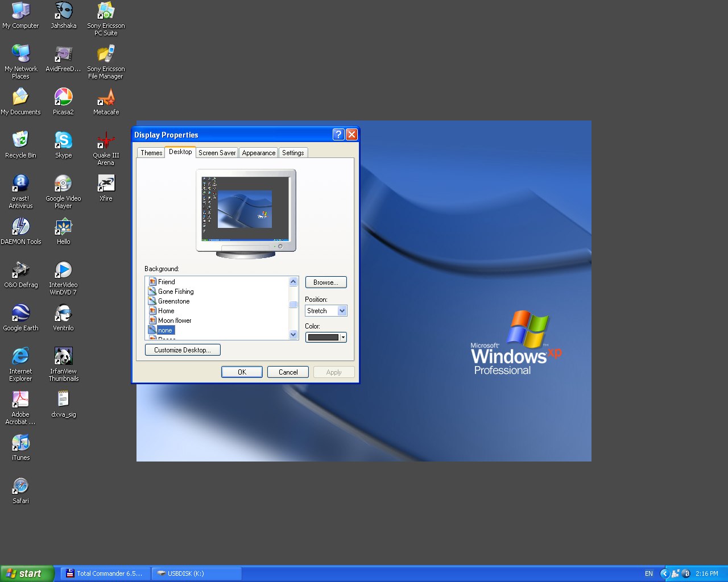This screenshot has width=728, height=582.
Task: Switch to the Themes tab
Action: click(x=151, y=153)
